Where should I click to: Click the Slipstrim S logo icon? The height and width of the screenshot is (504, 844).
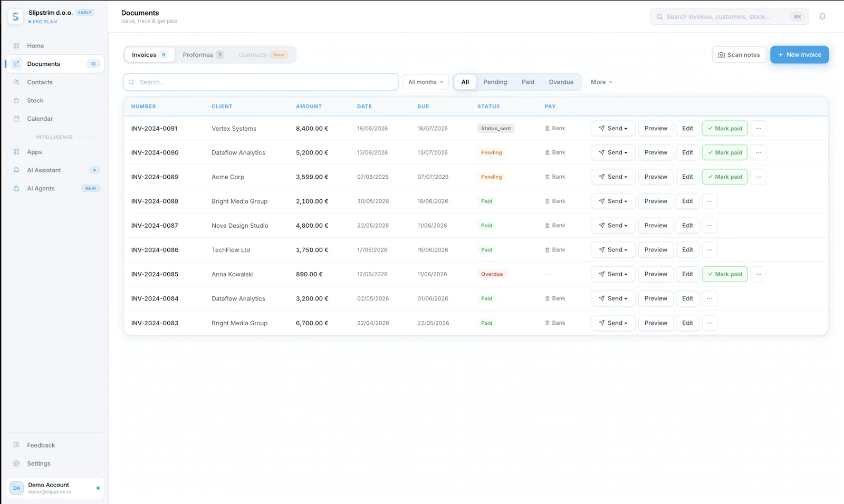pos(15,17)
